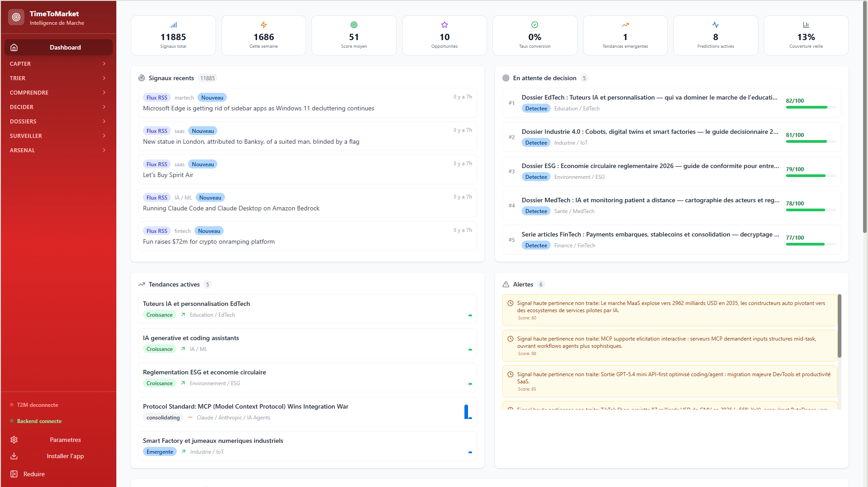Viewport: 868px width, 487px height.
Task: Open Claude Code on Amazon Bedrock signal
Action: click(x=308, y=203)
